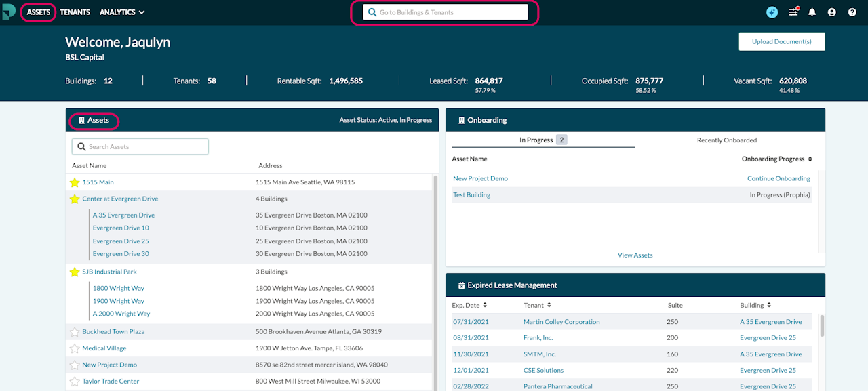Open the help question mark icon
Viewport: 868px width, 391px height.
tap(852, 12)
